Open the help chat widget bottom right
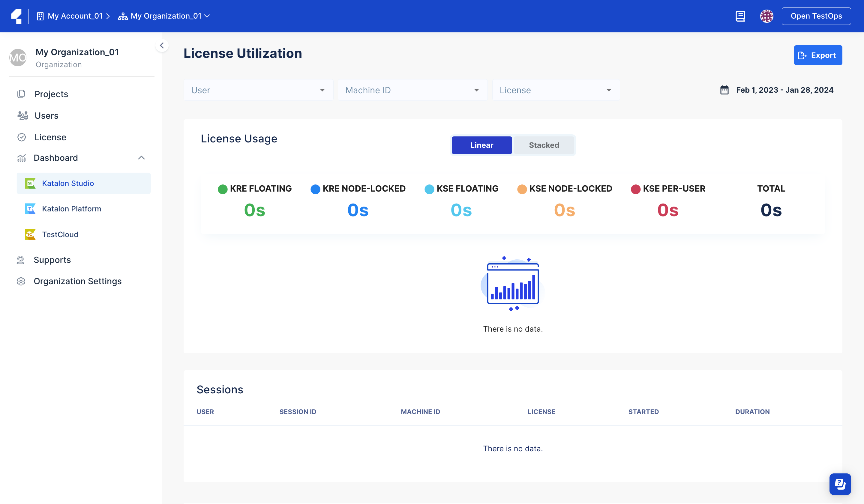 (840, 484)
